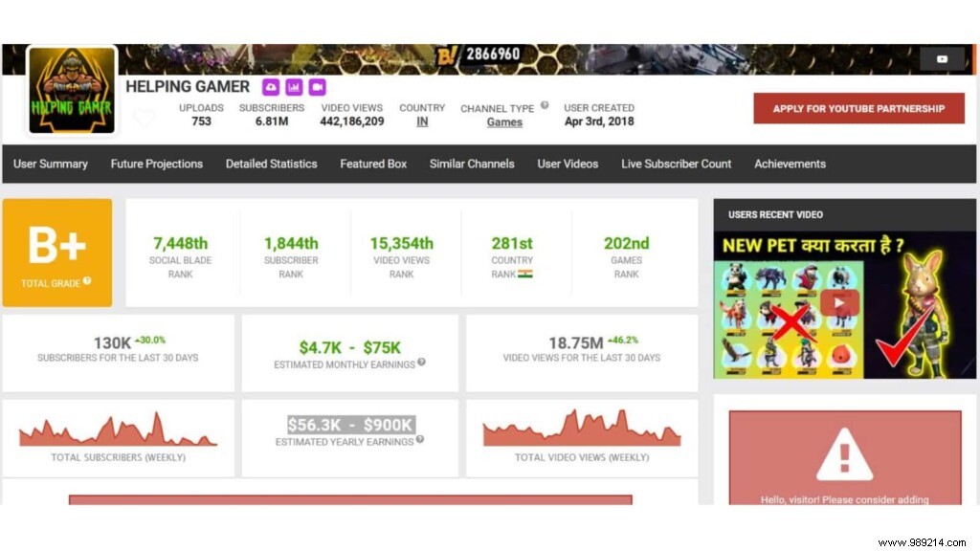Open the Live Subscriber Count tab
The height and width of the screenshot is (551, 980).
676,164
